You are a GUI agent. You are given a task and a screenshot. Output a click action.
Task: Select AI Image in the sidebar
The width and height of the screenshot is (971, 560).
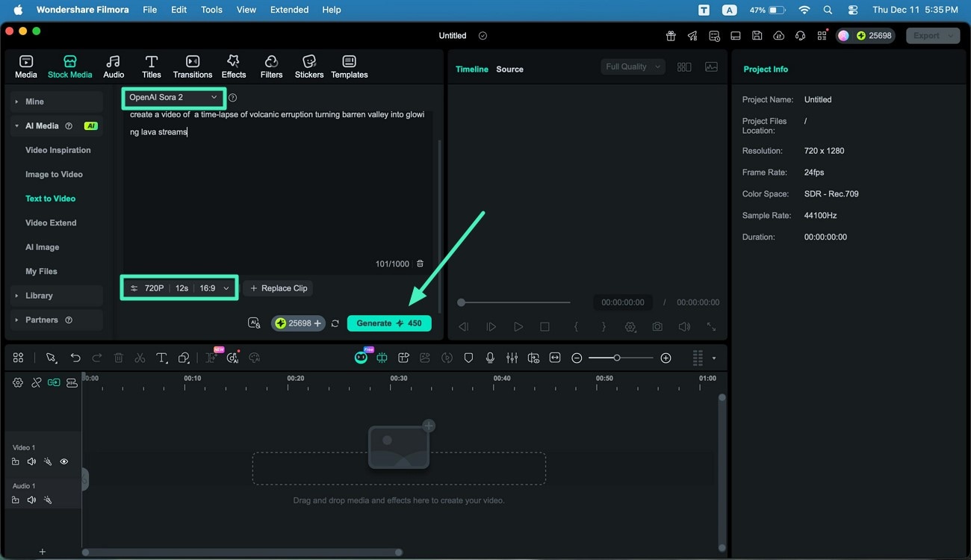tap(42, 247)
